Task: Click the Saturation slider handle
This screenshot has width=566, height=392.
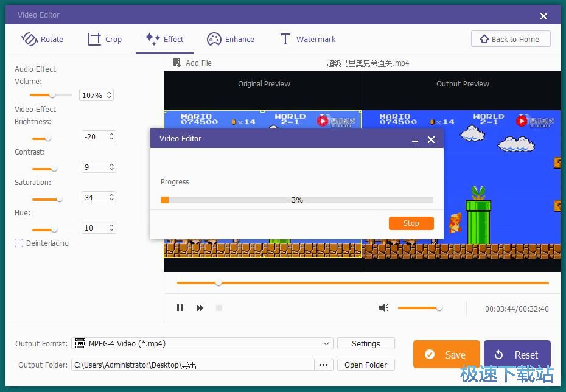Action: pos(60,199)
